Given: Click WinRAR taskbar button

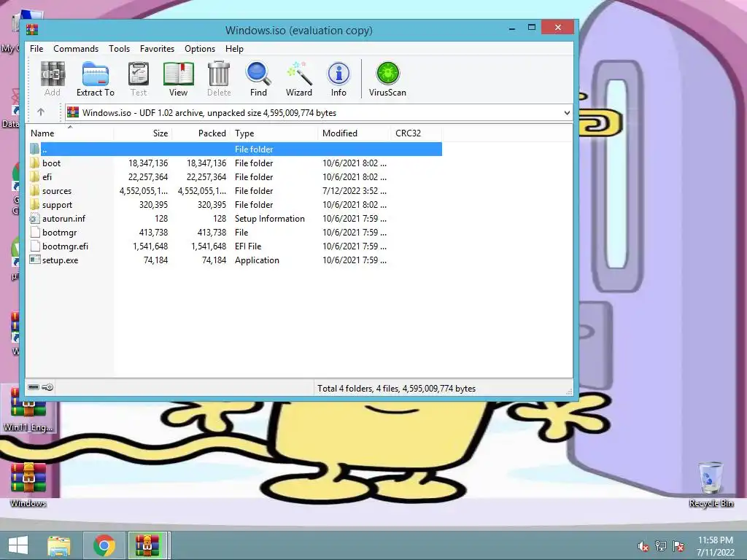Looking at the screenshot, I should [x=147, y=545].
